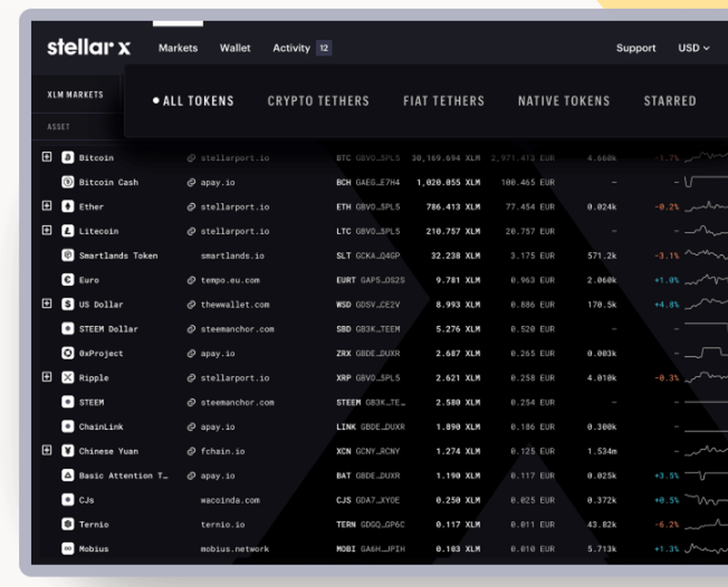The height and width of the screenshot is (587, 728).
Task: Expand the Chinese Yuan market row
Action: [x=47, y=451]
